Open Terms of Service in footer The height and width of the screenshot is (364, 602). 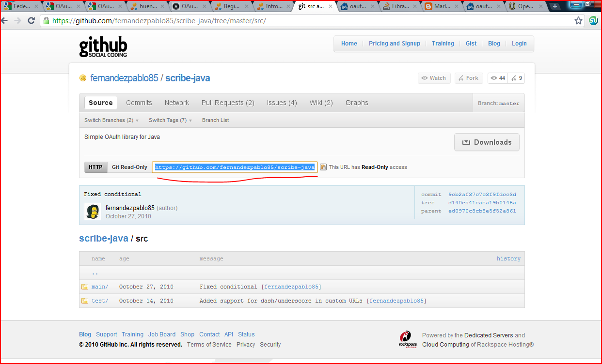click(209, 345)
